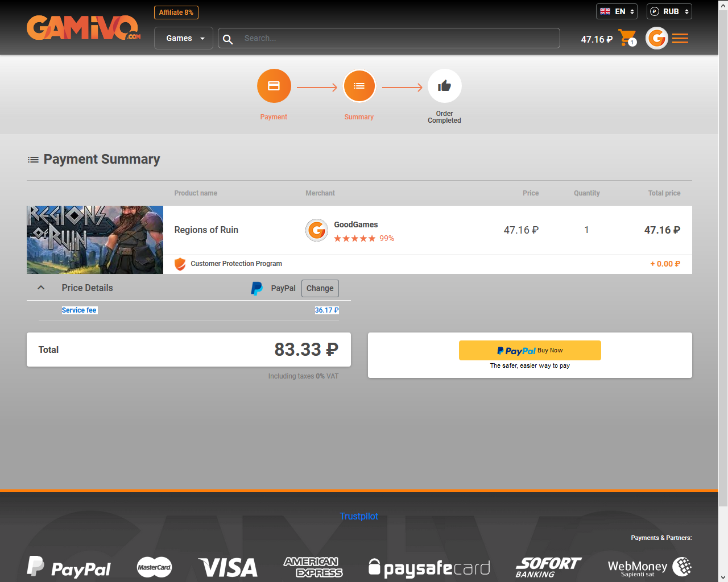728x582 pixels.
Task: Click the Customer Protection shield icon
Action: tap(180, 264)
